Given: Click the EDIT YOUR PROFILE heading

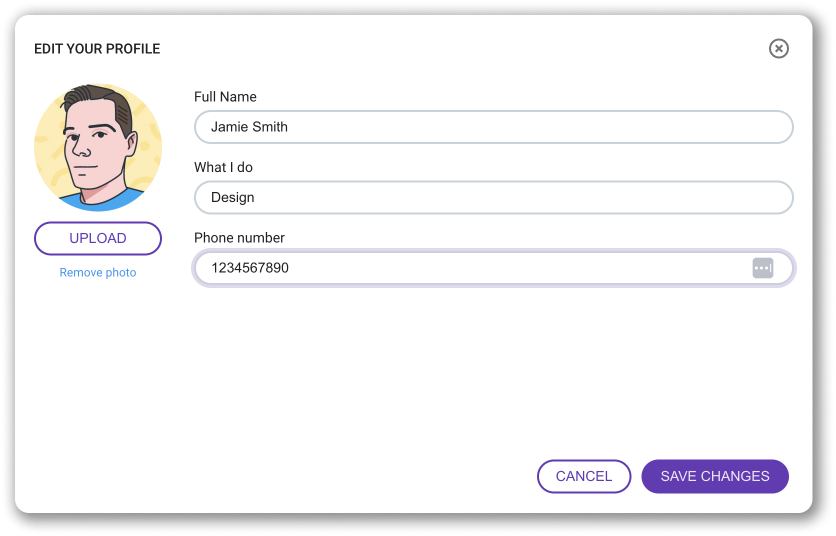Looking at the screenshot, I should [x=97, y=49].
